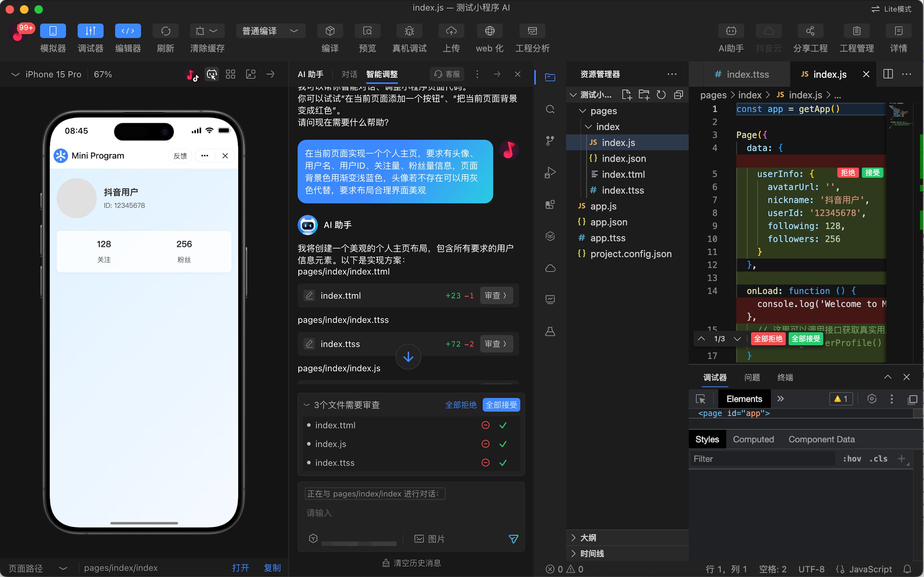Open the 详情 details icon
The height and width of the screenshot is (577, 924).
point(898,31)
